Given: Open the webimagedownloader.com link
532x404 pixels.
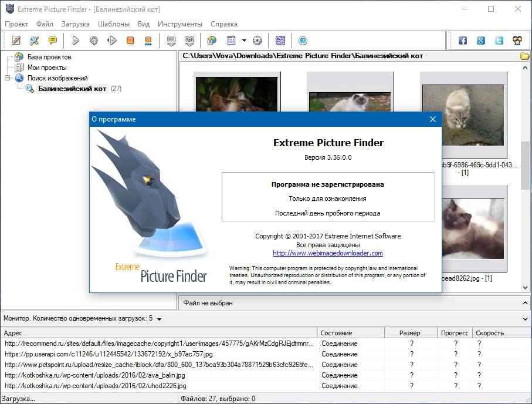Looking at the screenshot, I should coord(328,253).
